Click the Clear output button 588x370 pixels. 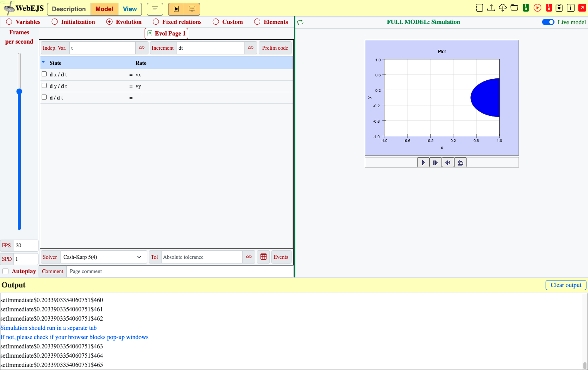tap(566, 285)
